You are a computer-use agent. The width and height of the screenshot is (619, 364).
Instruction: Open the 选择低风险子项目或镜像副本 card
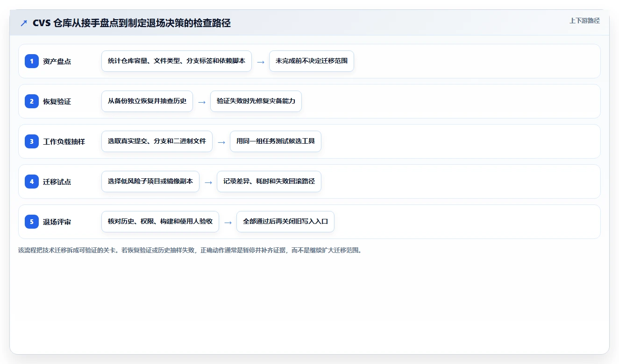point(150,182)
